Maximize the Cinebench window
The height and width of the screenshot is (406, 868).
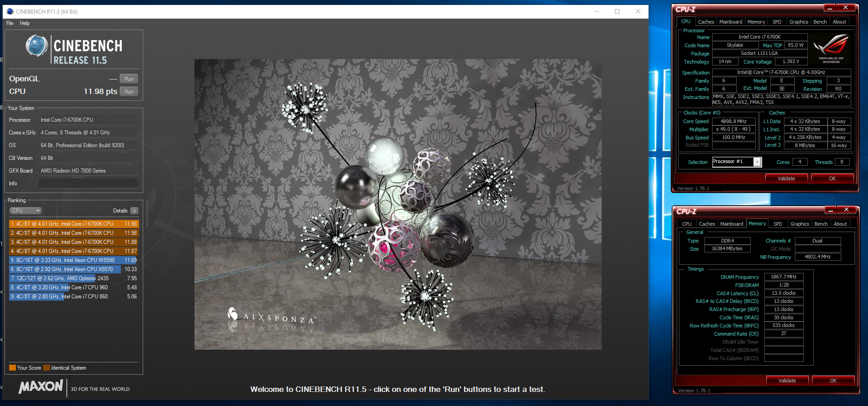click(x=617, y=11)
